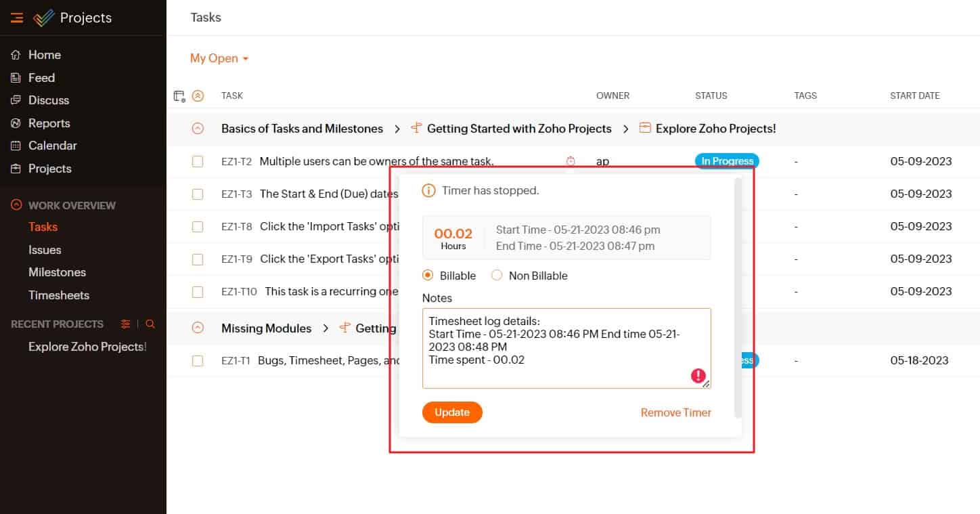Screen dimensions: 980x514
Task: Click the timer icon on EZ1-T2 task
Action: [571, 161]
